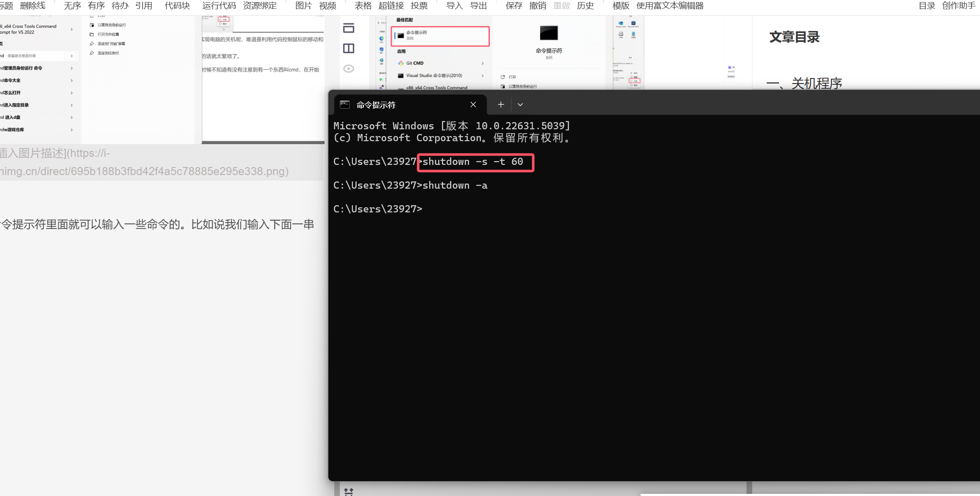Switch to split two-column layout icon
Screen dimensions: 980x496
(349, 48)
